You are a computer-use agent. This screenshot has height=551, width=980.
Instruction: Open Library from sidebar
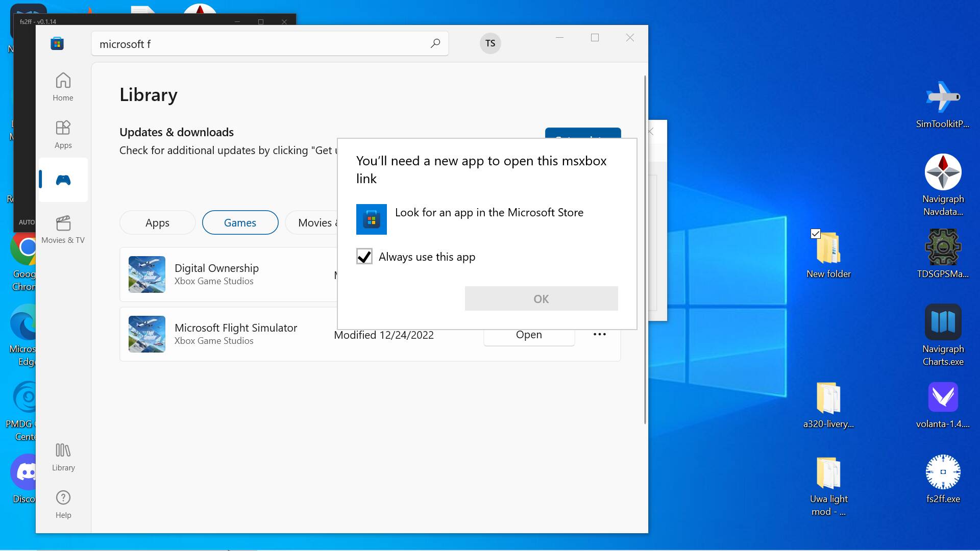pyautogui.click(x=63, y=457)
